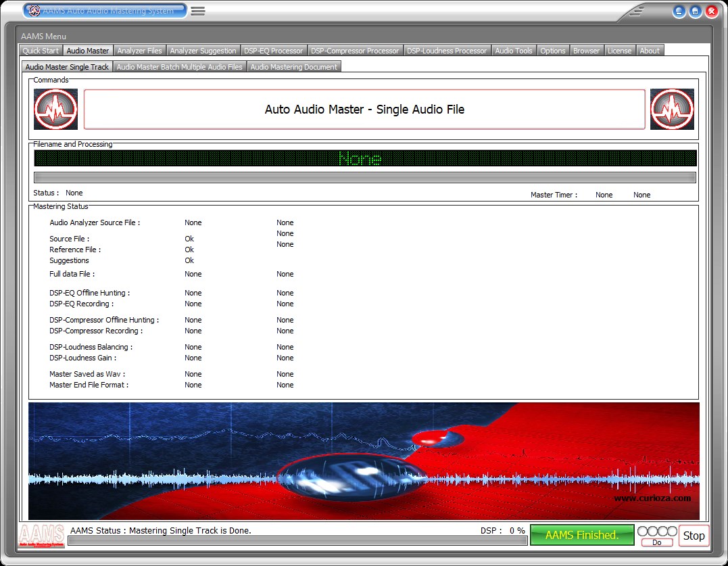Click the 'DSP : 0 %' readout
This screenshot has width=728, height=566.
coord(503,530)
